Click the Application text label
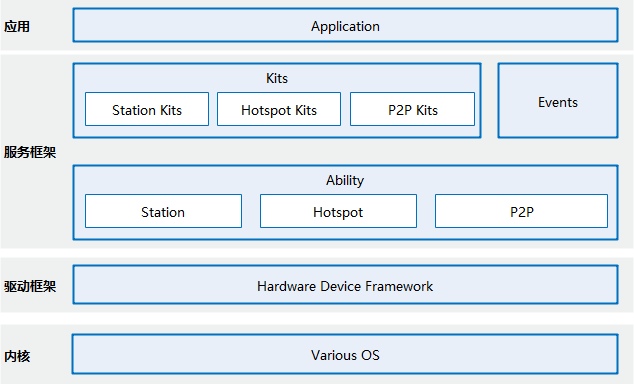The width and height of the screenshot is (634, 384). (345, 27)
